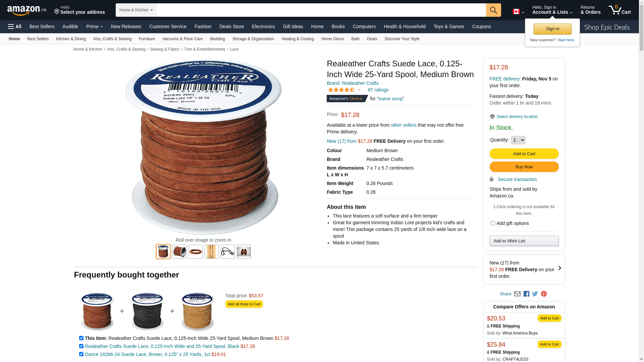The height and width of the screenshot is (362, 644).
Task: Click the search magnifier button
Action: (x=493, y=10)
